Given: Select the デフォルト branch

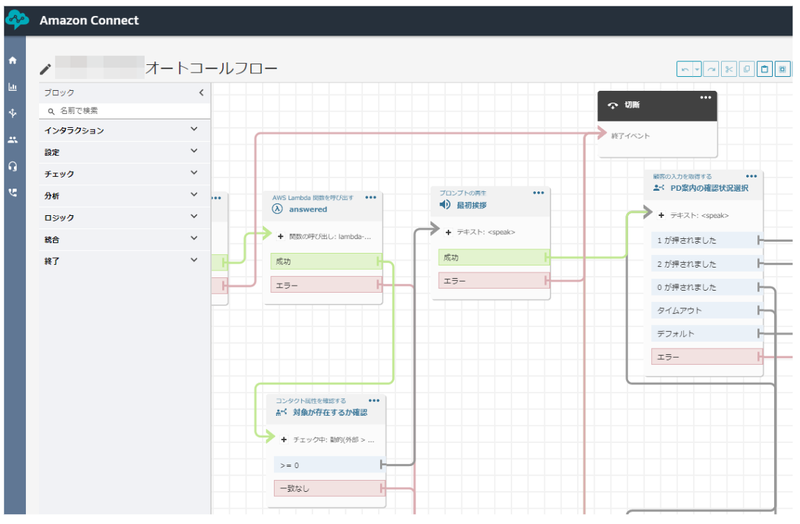Looking at the screenshot, I should click(x=707, y=334).
